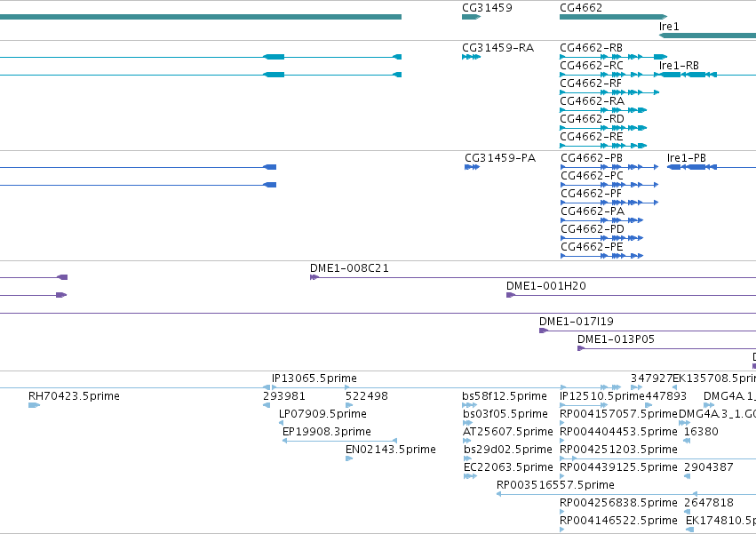Select the bs03f05.5prime EST

[x=505, y=414]
